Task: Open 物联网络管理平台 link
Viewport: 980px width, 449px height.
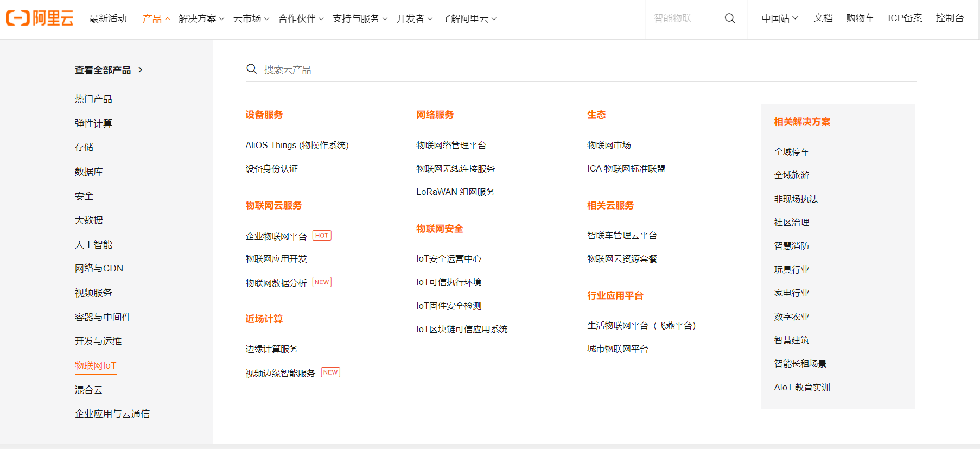Action: point(451,145)
